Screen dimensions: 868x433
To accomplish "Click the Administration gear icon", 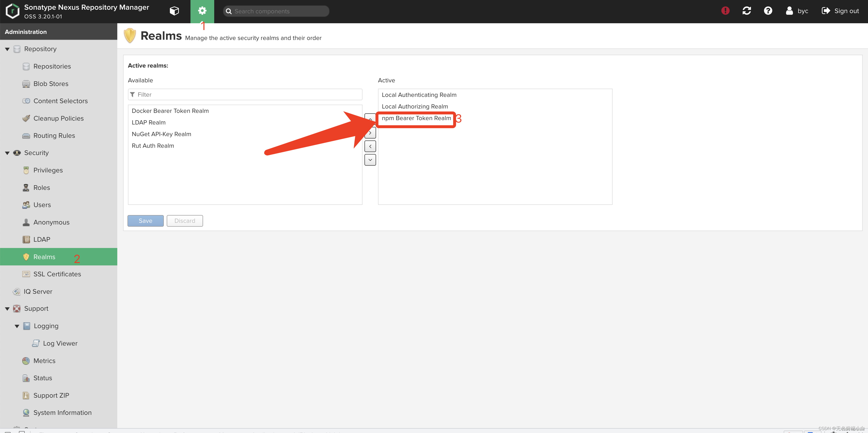I will [202, 11].
